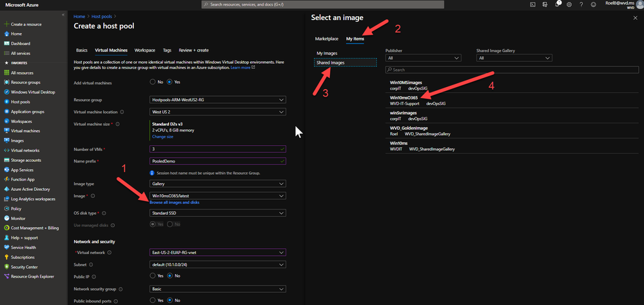
Task: Open Help + support sidebar icon
Action: (x=6, y=238)
